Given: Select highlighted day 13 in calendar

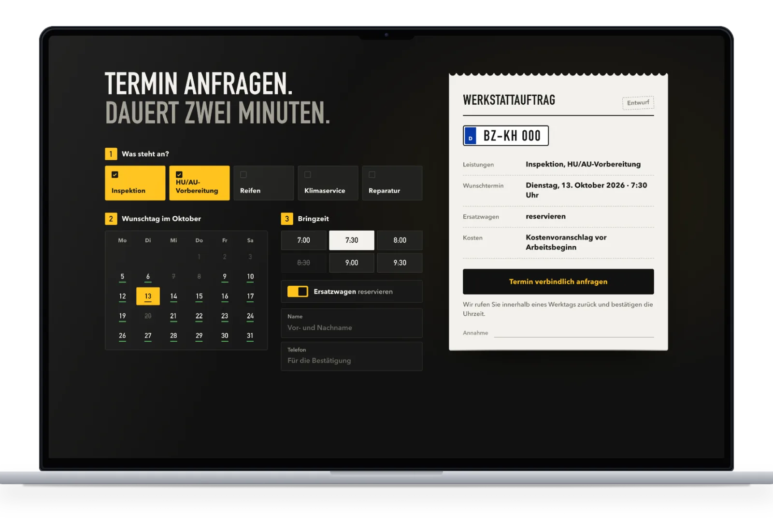Looking at the screenshot, I should (x=148, y=296).
